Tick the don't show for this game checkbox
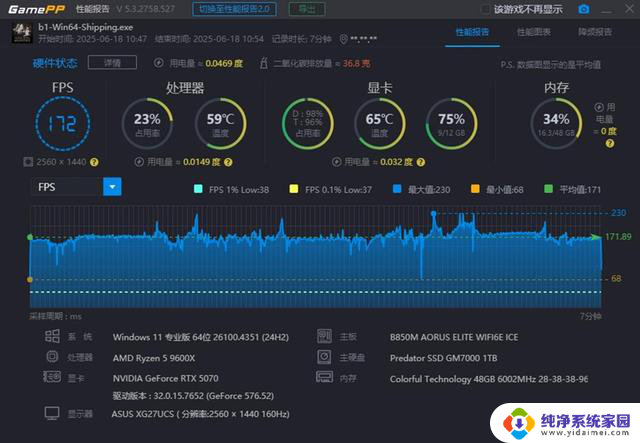The height and width of the screenshot is (443, 640). click(x=485, y=9)
